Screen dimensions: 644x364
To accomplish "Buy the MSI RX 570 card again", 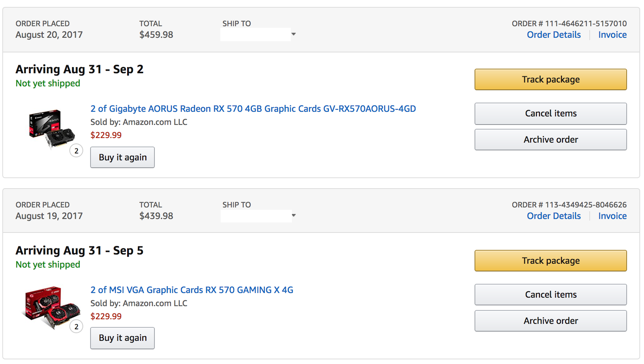I will [x=122, y=338].
